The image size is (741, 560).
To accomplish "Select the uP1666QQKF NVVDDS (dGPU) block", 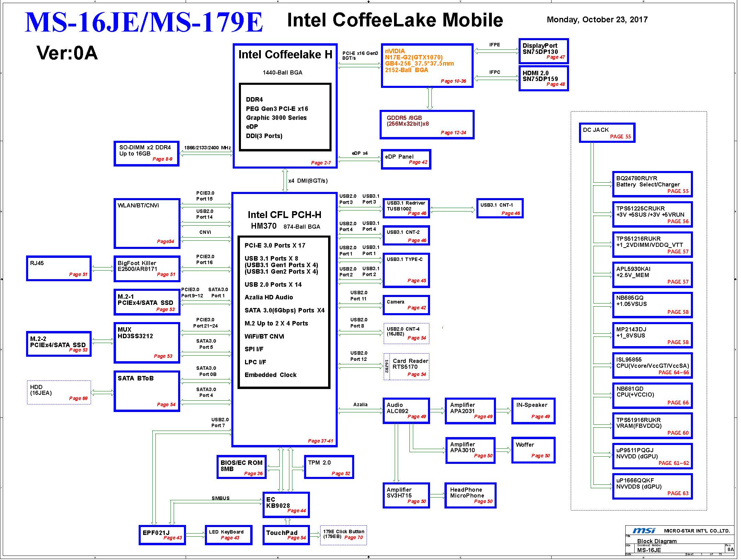I will pos(652,487).
